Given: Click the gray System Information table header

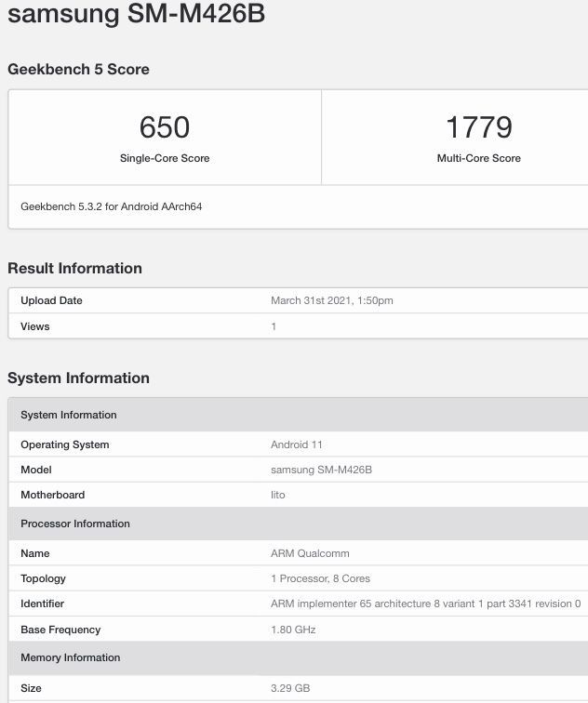Looking at the screenshot, I should 299,415.
